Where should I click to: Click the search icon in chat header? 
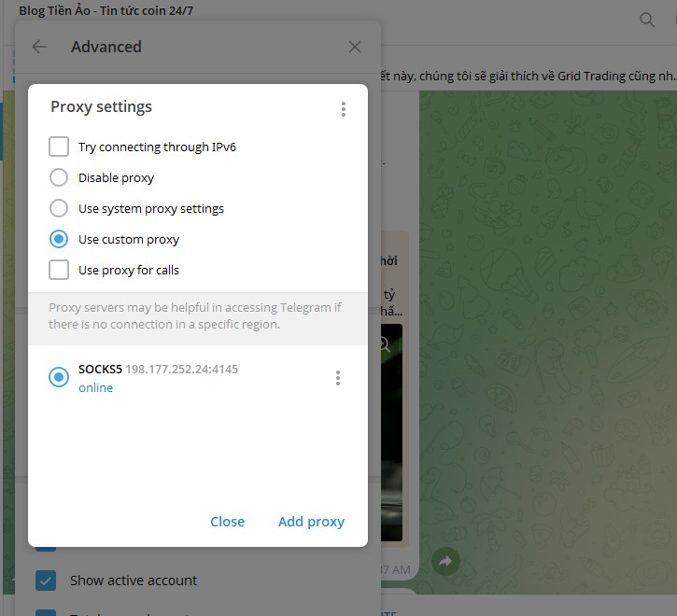(647, 20)
